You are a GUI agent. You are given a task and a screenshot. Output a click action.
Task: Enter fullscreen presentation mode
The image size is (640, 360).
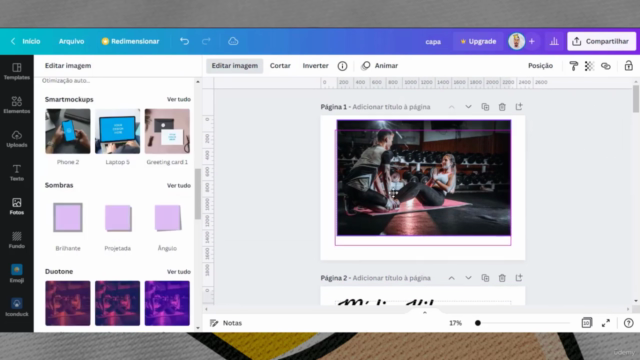click(606, 323)
